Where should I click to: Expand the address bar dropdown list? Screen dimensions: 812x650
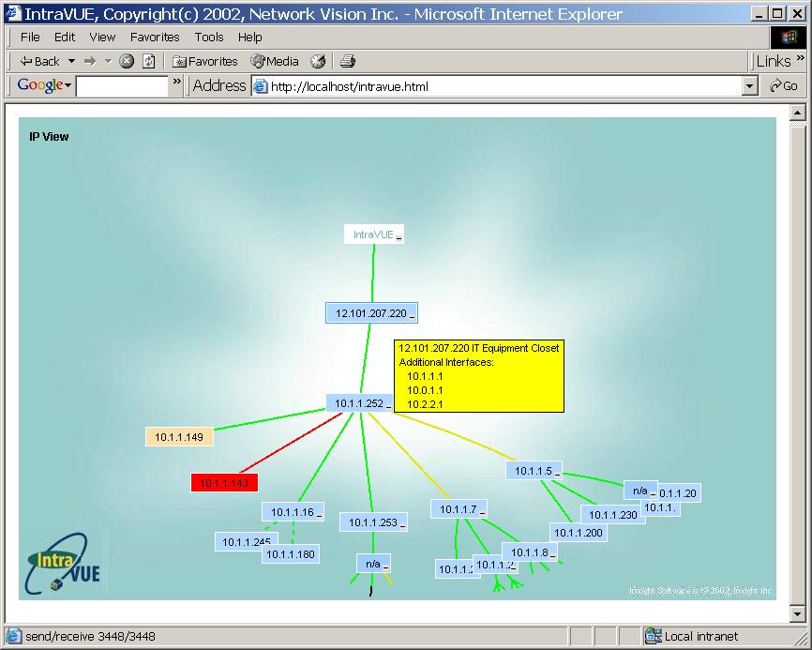coord(749,86)
